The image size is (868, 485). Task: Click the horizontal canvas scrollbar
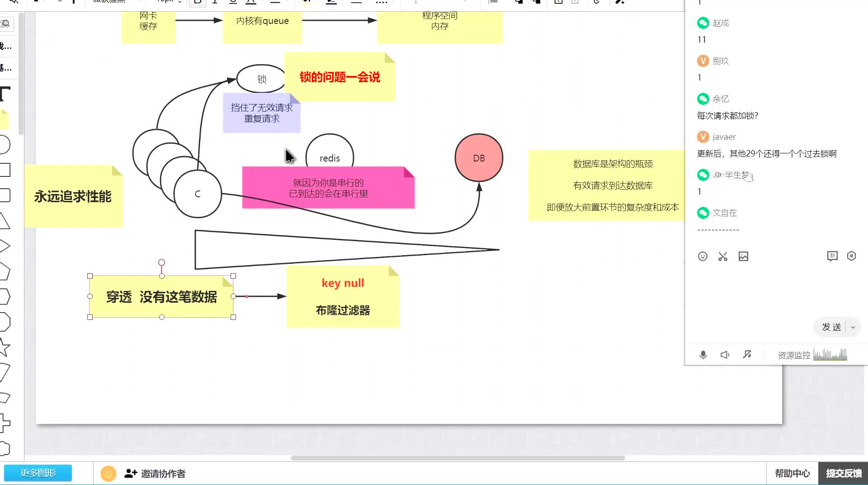tap(458, 458)
